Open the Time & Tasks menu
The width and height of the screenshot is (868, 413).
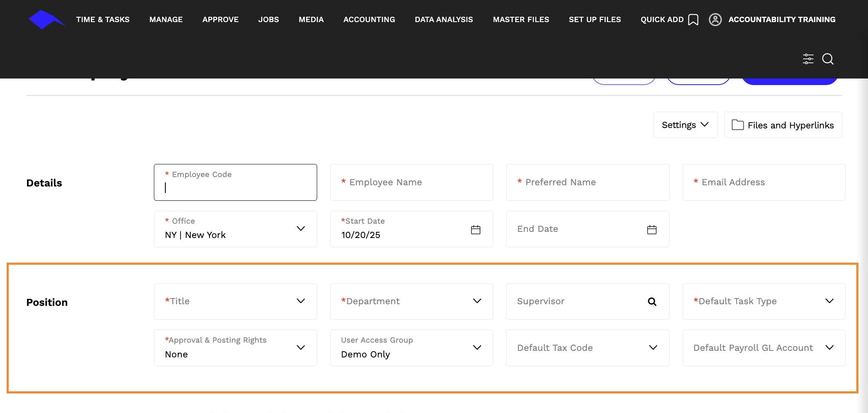coord(103,20)
